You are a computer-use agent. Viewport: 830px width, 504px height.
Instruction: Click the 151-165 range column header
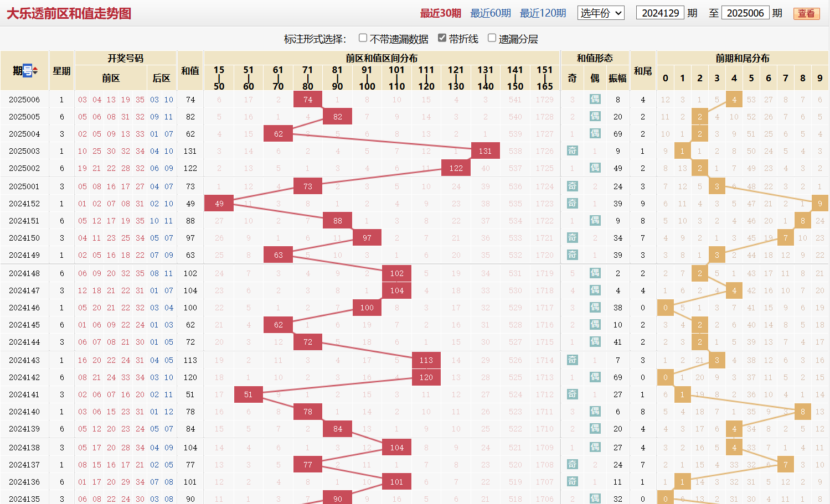point(545,78)
